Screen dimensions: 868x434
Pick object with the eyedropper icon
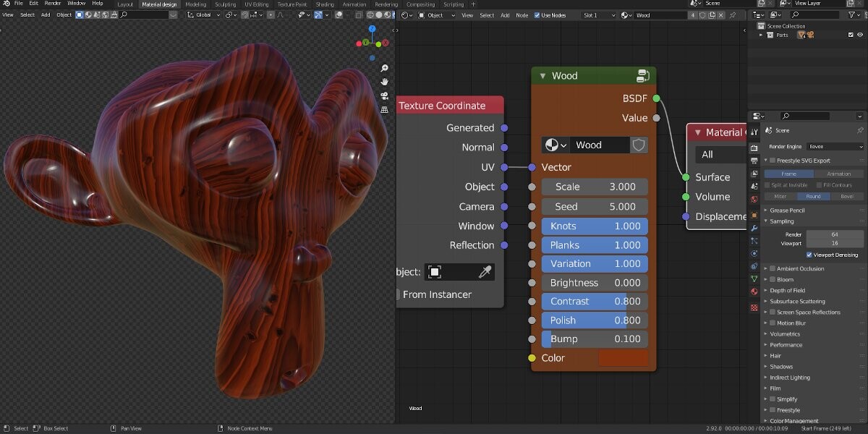[x=485, y=272]
